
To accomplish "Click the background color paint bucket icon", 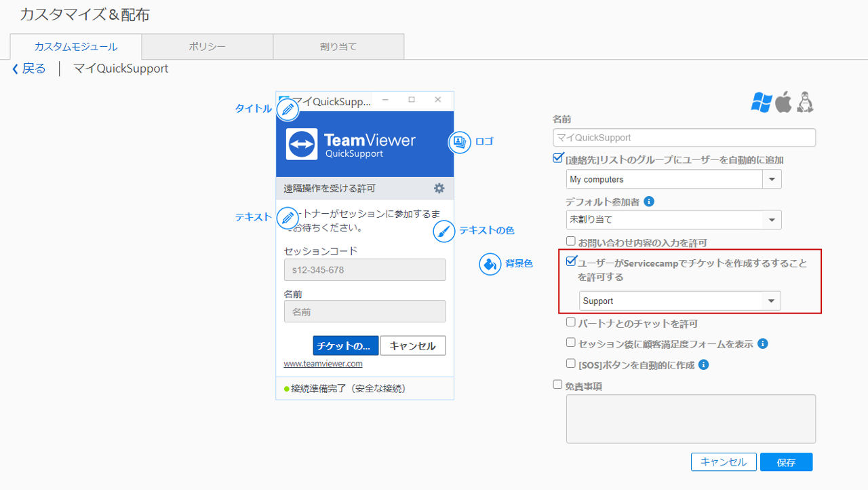I will tap(490, 264).
